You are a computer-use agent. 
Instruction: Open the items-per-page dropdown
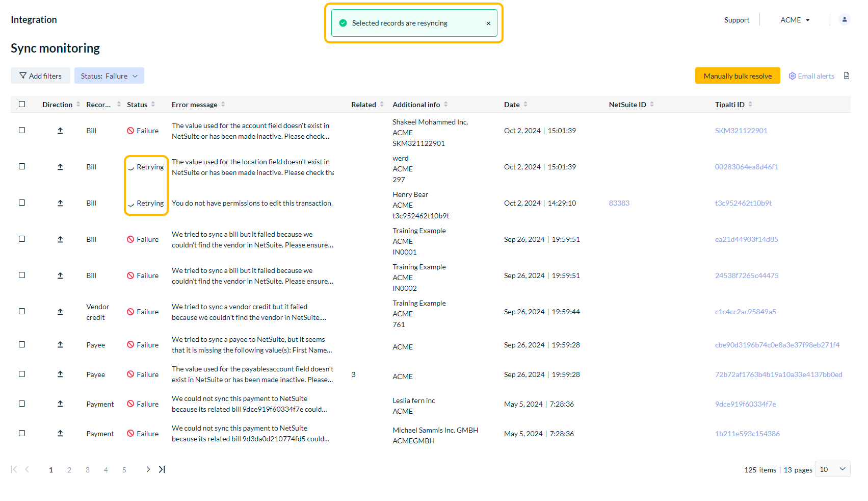point(832,469)
